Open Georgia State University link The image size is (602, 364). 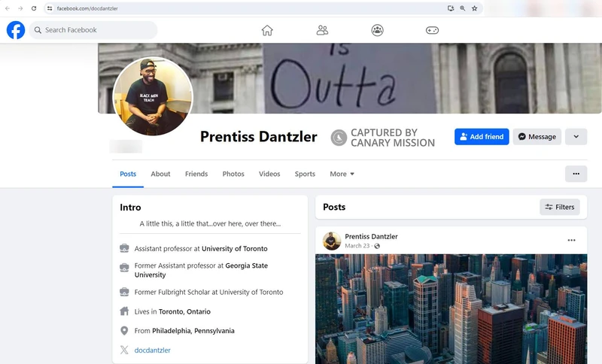(x=201, y=270)
